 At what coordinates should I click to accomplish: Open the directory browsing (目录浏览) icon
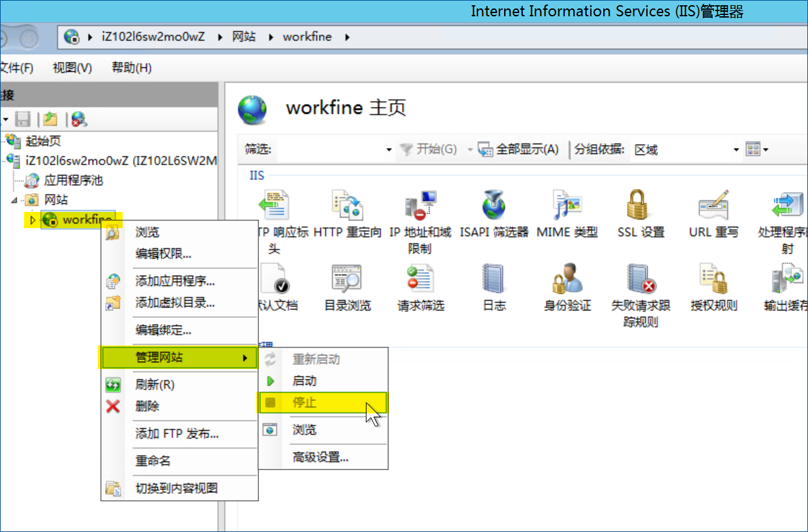pyautogui.click(x=348, y=278)
